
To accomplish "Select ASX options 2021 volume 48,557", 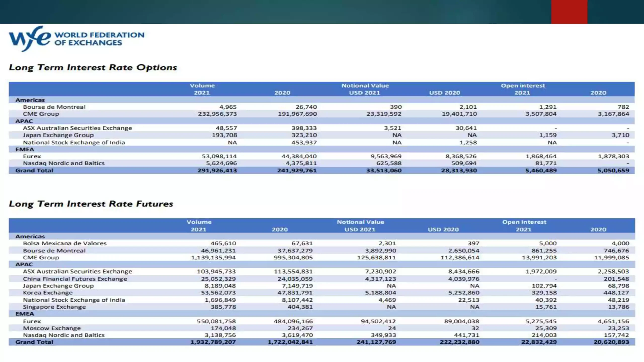I will pyautogui.click(x=226, y=128).
